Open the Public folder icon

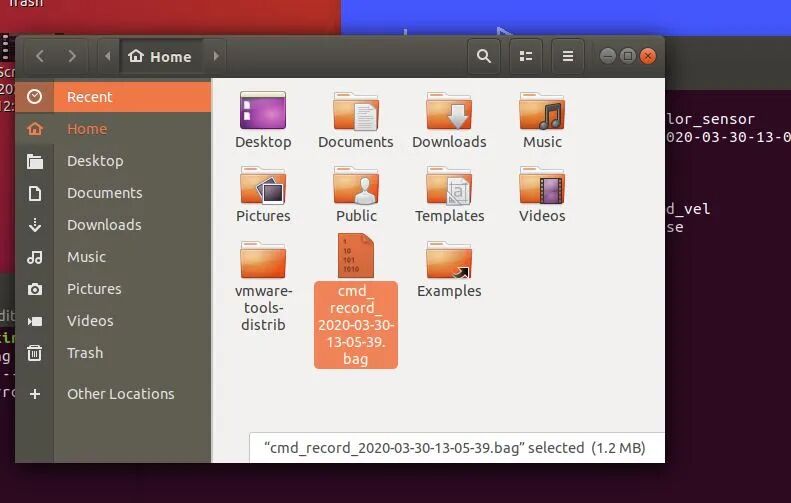click(356, 185)
